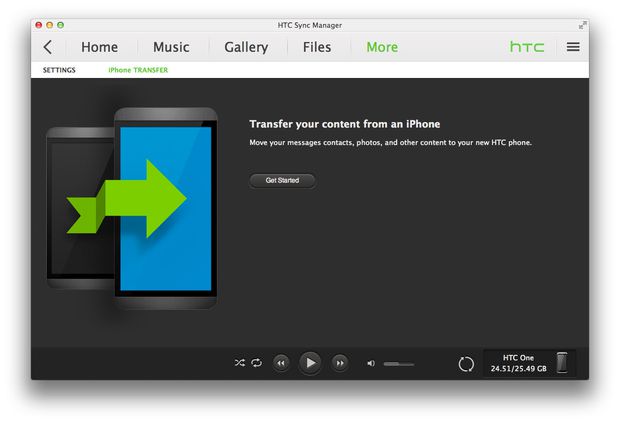Open the Home tab
This screenshot has width=620, height=423.
(x=99, y=47)
